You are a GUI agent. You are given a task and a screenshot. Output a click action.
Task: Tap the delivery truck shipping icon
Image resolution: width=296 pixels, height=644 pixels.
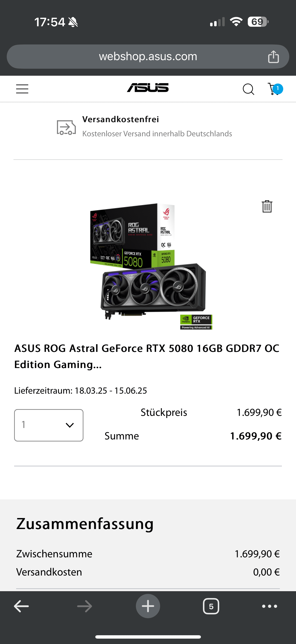pyautogui.click(x=66, y=128)
